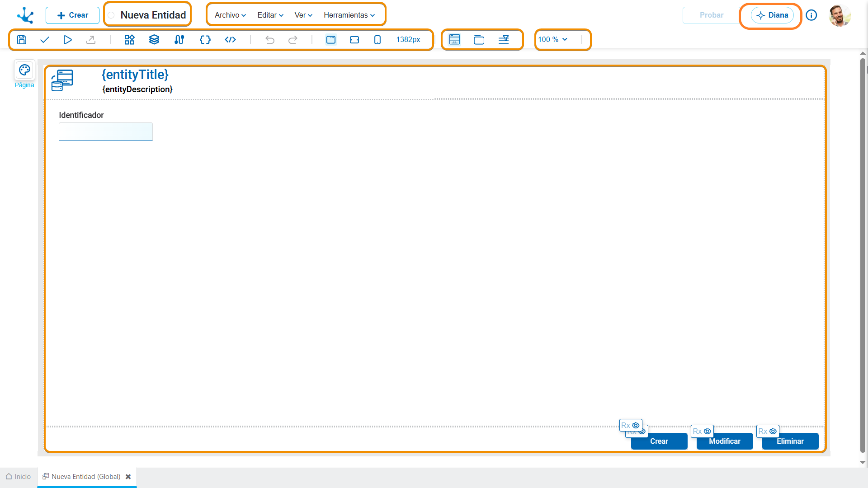868x488 pixels.
Task: Open the curly braces model icon
Action: point(205,40)
